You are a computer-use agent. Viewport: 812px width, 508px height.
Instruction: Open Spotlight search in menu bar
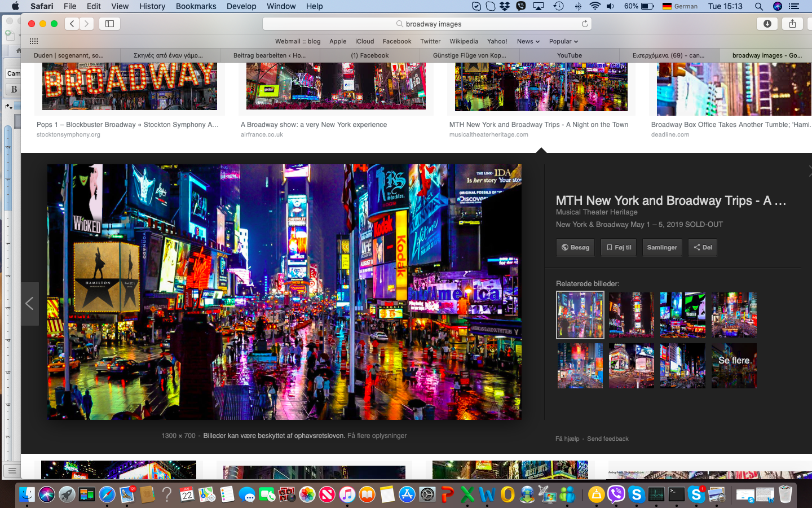759,6
